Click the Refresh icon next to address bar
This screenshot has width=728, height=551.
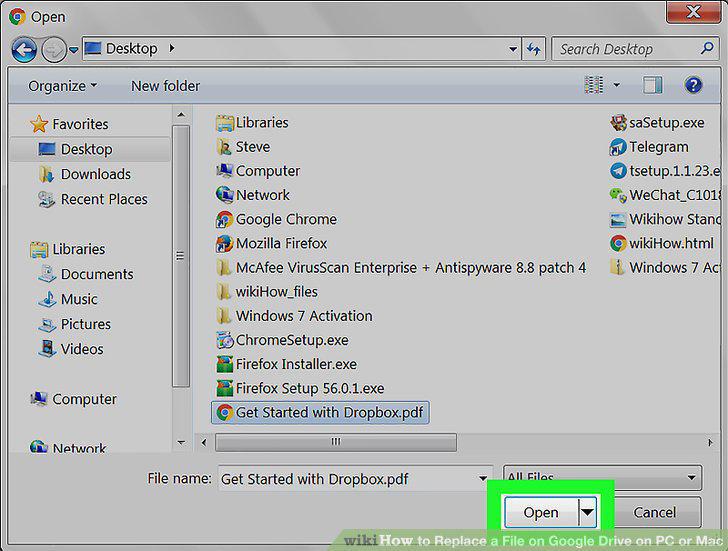[x=533, y=49]
